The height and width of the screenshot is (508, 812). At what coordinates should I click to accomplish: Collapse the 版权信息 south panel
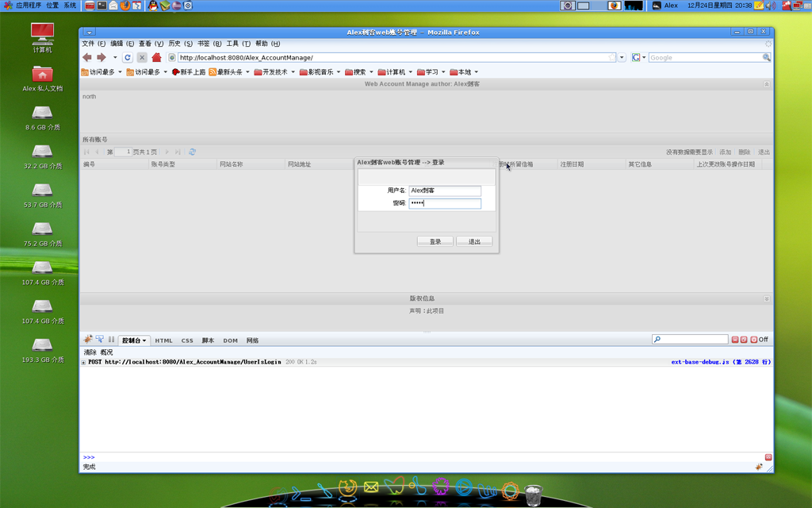[x=767, y=298]
